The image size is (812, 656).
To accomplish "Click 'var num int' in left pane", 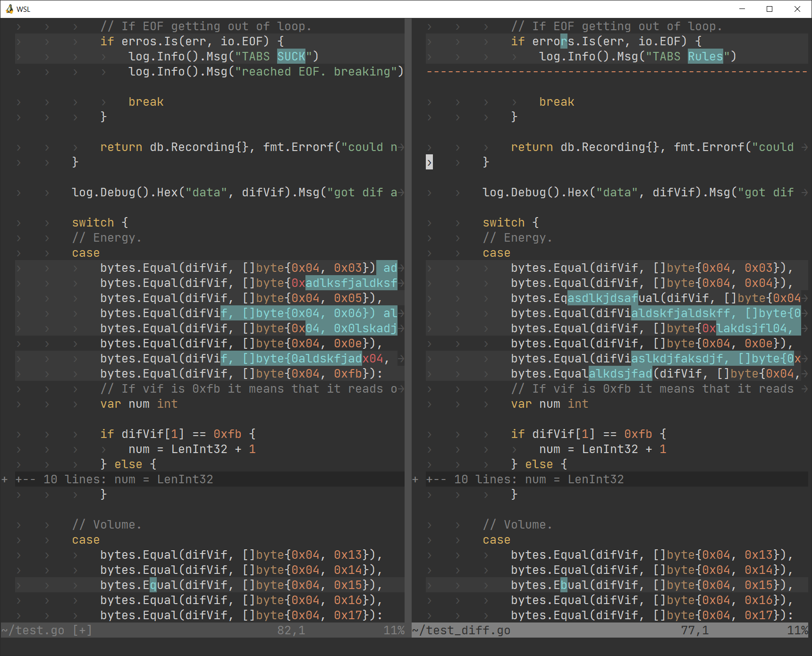I will click(139, 404).
